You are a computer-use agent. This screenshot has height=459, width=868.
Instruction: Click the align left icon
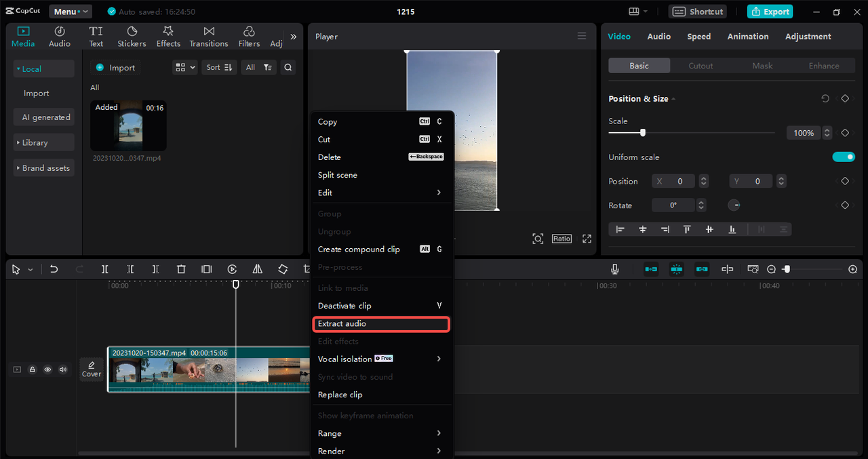[620, 229]
